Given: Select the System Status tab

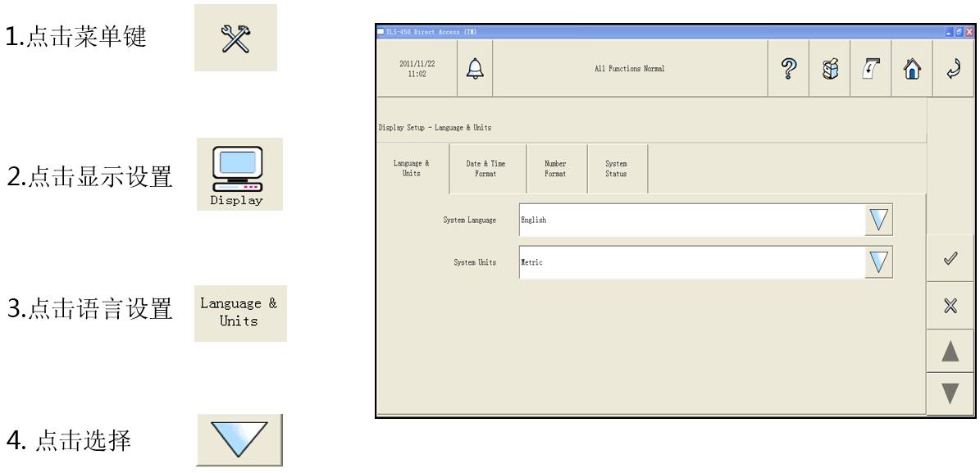Looking at the screenshot, I should (x=618, y=169).
